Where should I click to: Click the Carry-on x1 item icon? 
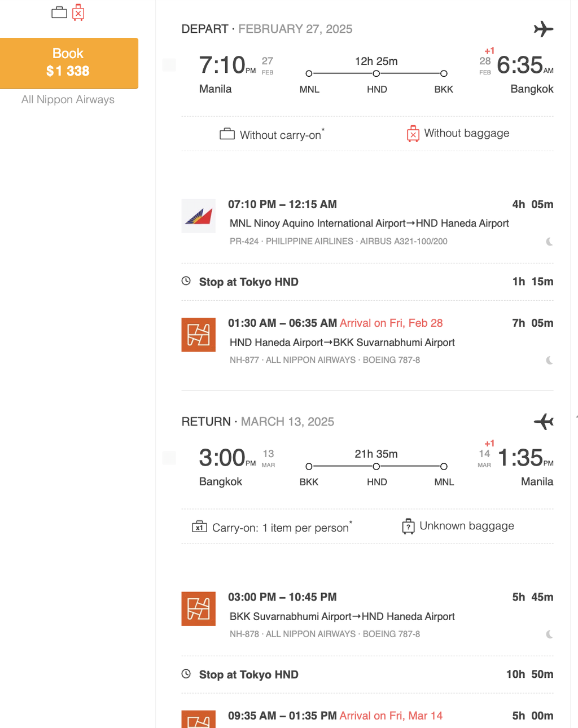(x=199, y=527)
